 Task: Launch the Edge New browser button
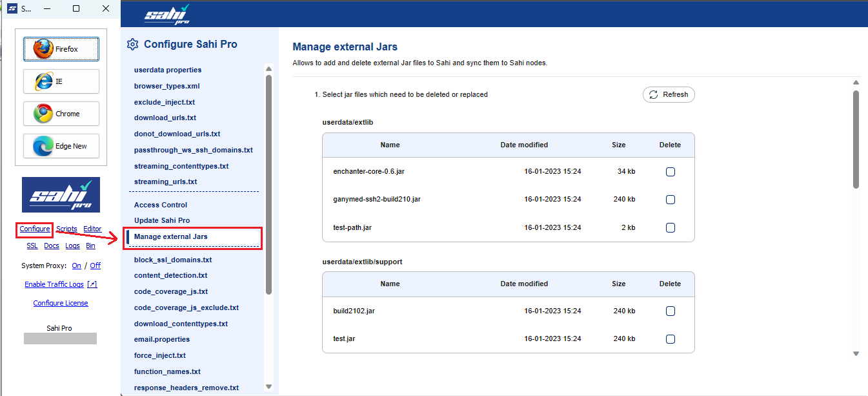[61, 146]
